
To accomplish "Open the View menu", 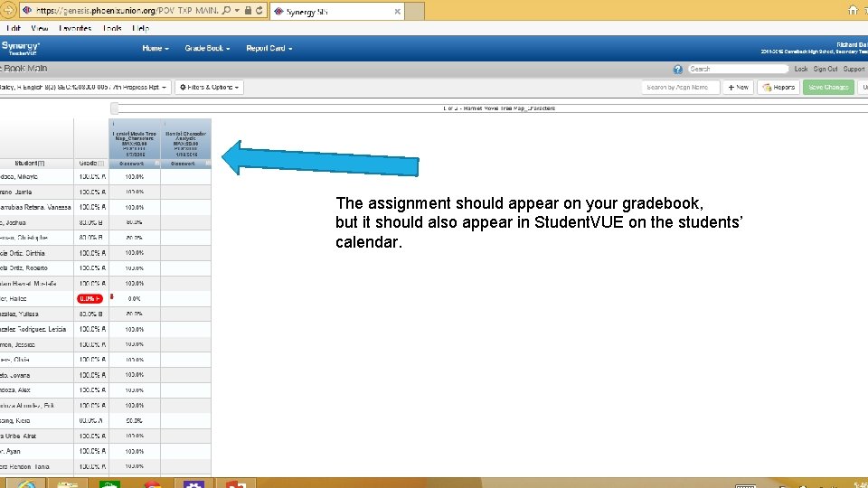I will pyautogui.click(x=39, y=28).
